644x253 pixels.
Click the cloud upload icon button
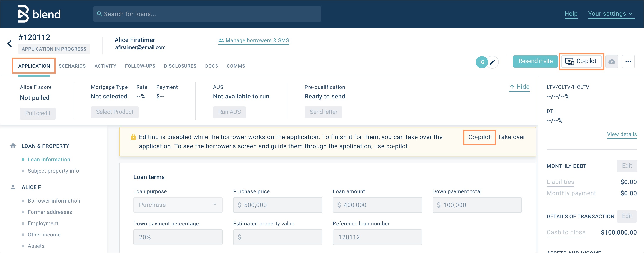(611, 62)
